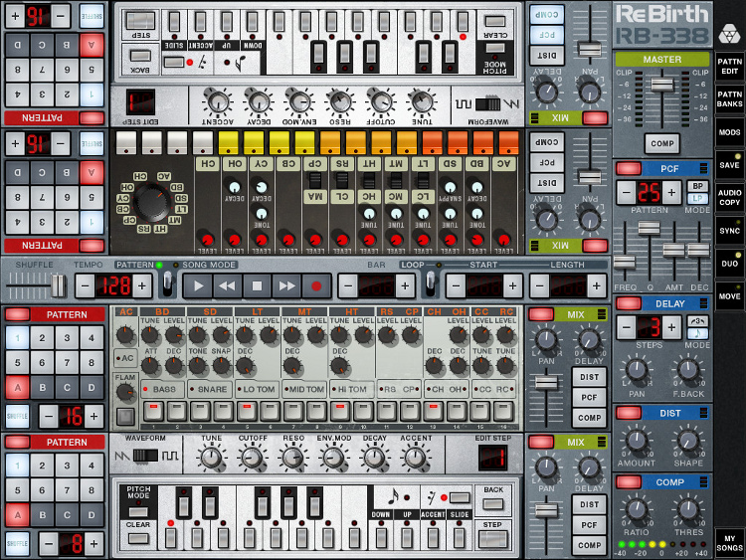This screenshot has height=560, width=746.
Task: Select BP filter mode in PCF
Action: pyautogui.click(x=697, y=187)
